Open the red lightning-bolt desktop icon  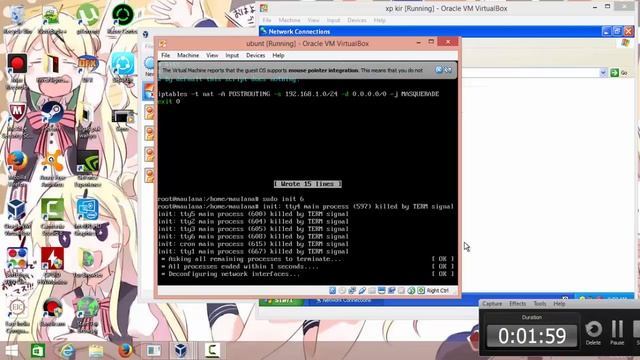click(x=52, y=259)
